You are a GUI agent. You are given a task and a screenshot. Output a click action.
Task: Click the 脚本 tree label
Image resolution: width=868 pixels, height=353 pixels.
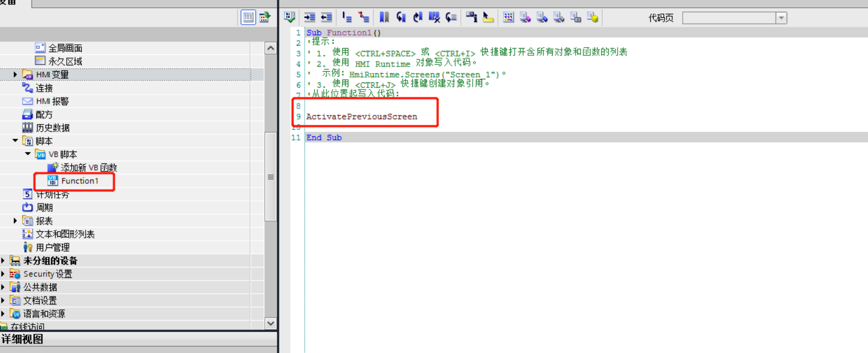[x=44, y=141]
